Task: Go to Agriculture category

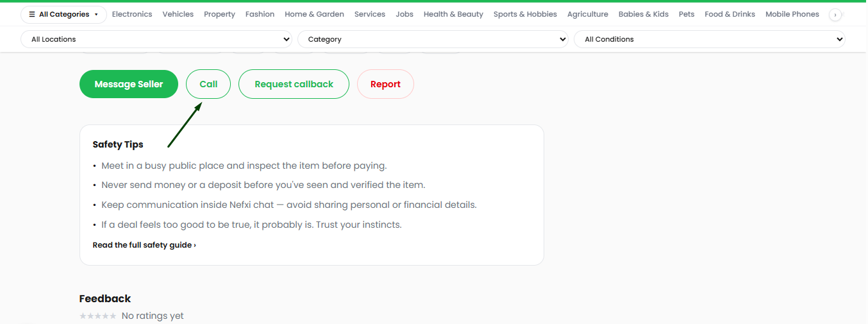Action: [588, 14]
